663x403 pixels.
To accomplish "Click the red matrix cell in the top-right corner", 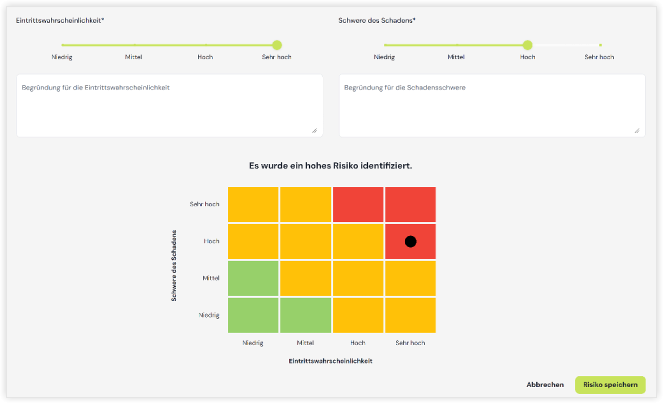I will [410, 204].
